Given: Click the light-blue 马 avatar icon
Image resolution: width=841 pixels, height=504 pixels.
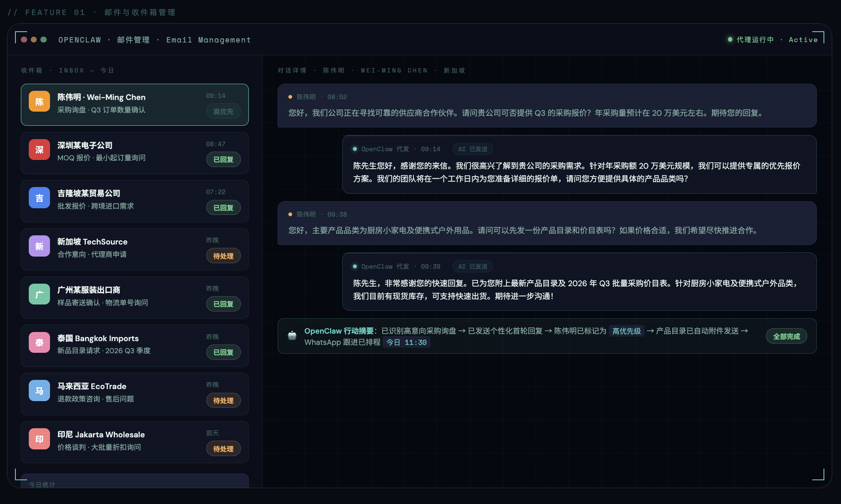Looking at the screenshot, I should tap(39, 391).
